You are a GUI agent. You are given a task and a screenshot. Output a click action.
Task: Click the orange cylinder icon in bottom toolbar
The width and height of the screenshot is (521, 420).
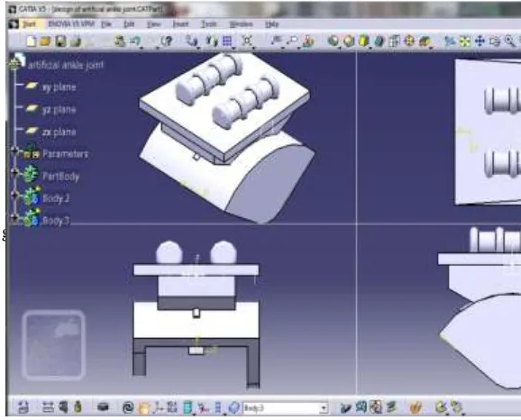[x=144, y=408]
